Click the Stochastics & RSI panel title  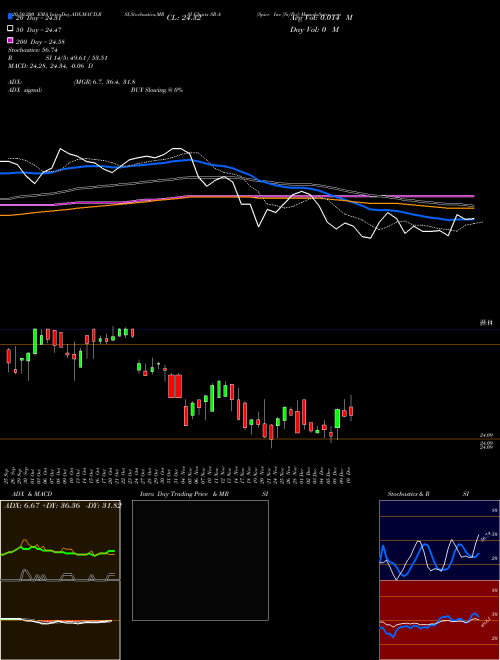click(428, 494)
